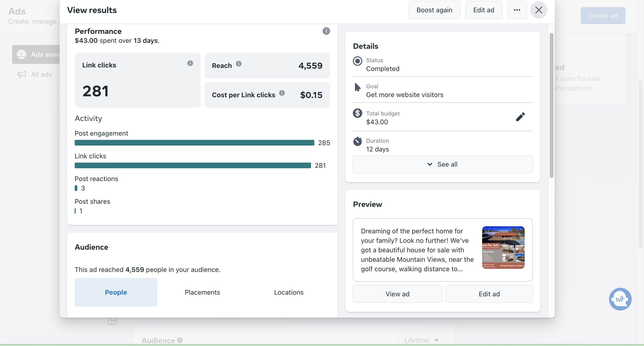Click the results panel vertical scrollbar
This screenshot has width=644, height=346.
[x=551, y=105]
